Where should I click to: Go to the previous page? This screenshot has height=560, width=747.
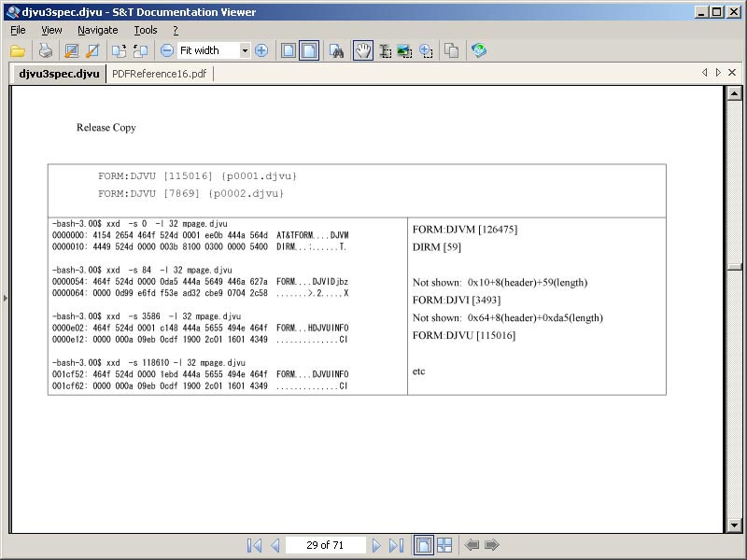click(275, 545)
